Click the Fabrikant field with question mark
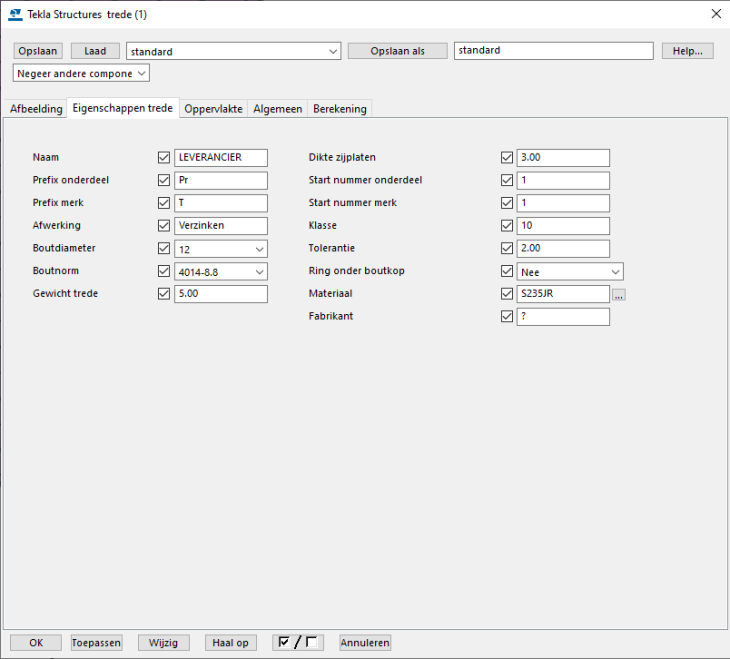730x659 pixels. pyautogui.click(x=563, y=317)
